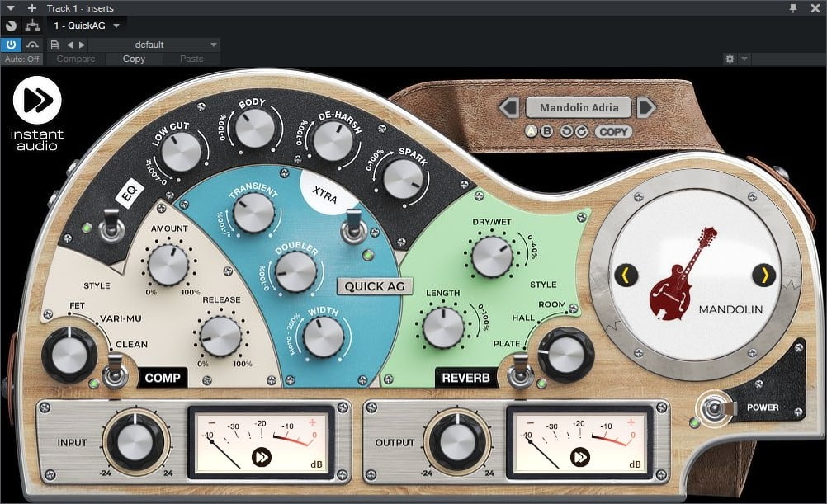This screenshot has height=504, width=827.
Task: Click the LOW CUT knob
Action: point(181,152)
